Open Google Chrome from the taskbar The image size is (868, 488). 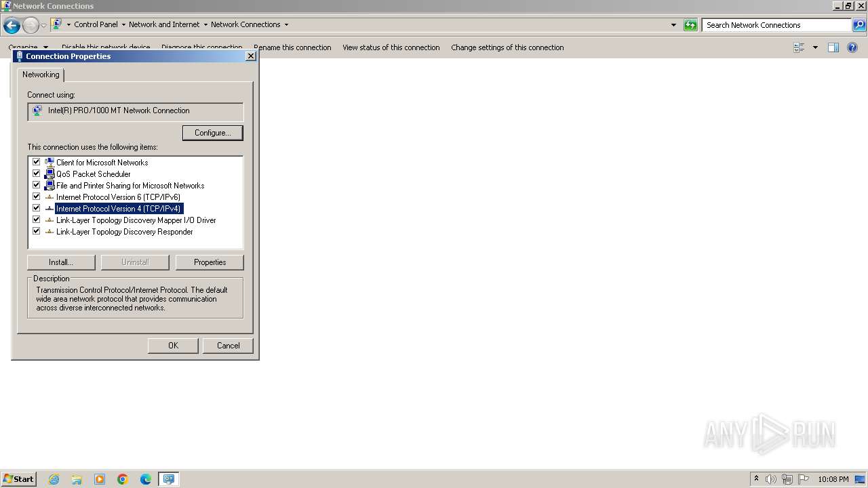(x=123, y=479)
